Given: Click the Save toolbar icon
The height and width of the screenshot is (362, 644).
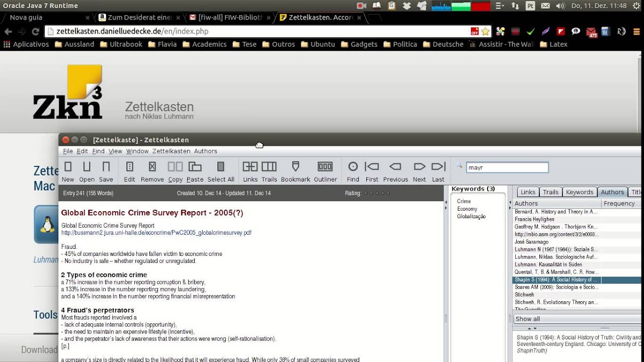Looking at the screenshot, I should (x=106, y=166).
